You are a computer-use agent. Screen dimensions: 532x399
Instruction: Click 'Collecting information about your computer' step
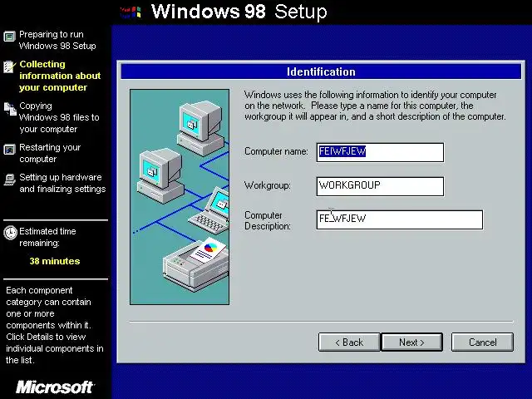tap(60, 76)
